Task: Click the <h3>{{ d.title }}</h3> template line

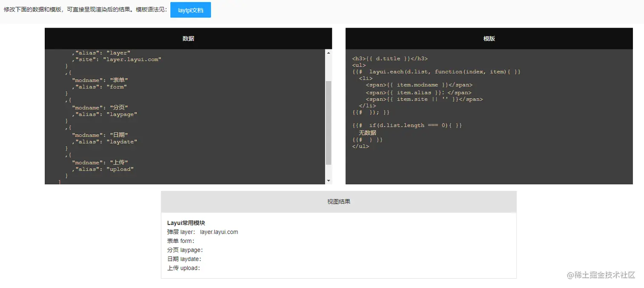Action: pyautogui.click(x=390, y=59)
